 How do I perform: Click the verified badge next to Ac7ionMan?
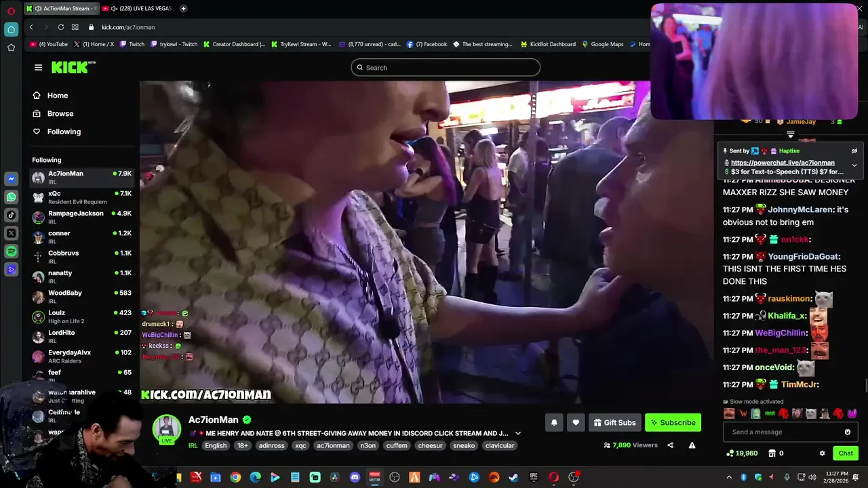[247, 420]
